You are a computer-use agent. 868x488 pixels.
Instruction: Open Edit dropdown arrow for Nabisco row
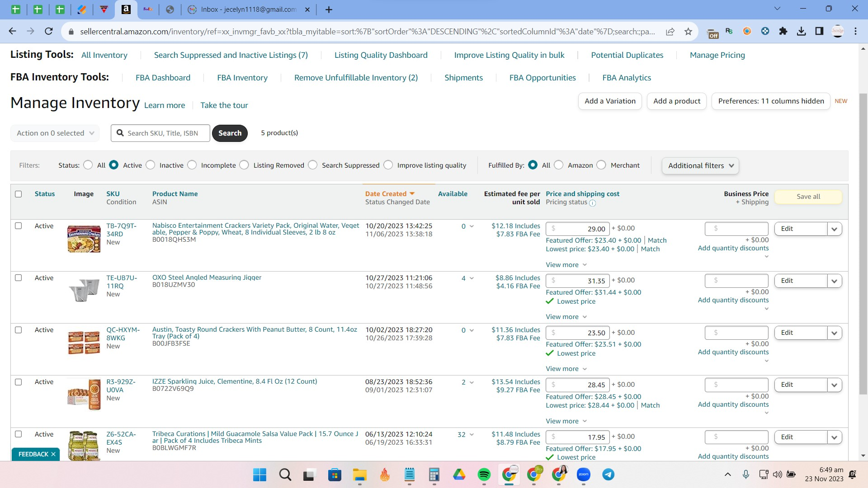pos(835,229)
